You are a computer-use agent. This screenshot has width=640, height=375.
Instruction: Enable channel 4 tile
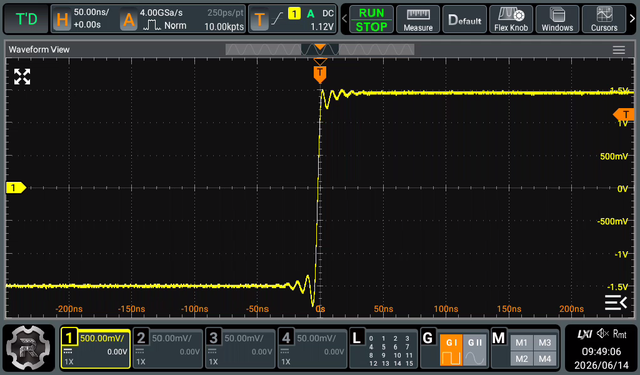click(313, 348)
